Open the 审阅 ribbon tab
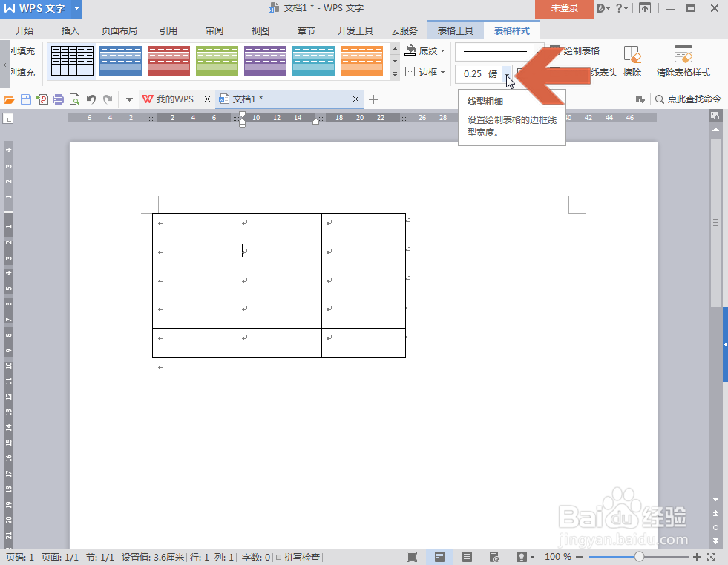728x565 pixels. (x=214, y=30)
